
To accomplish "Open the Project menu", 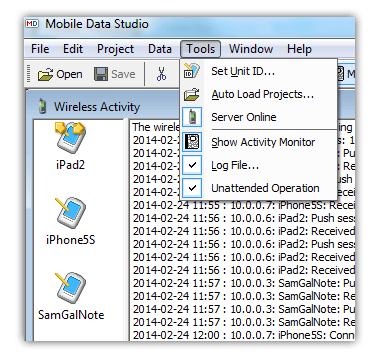I will pos(115,49).
